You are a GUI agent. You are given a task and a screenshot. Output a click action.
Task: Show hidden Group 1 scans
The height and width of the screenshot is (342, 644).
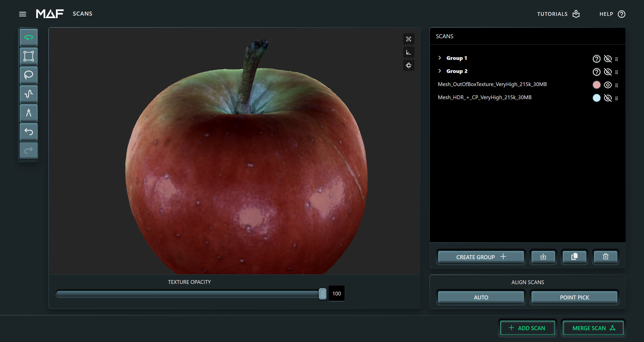click(608, 59)
